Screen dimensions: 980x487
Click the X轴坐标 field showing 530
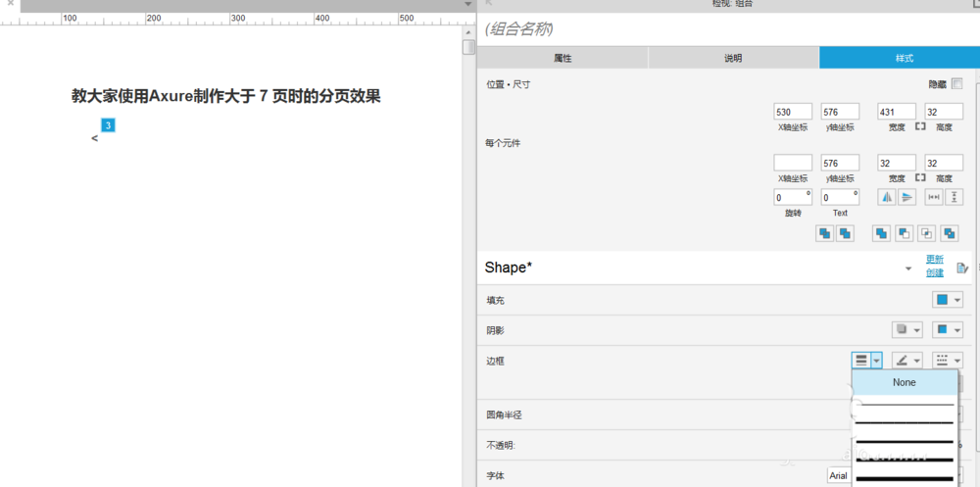pos(793,112)
